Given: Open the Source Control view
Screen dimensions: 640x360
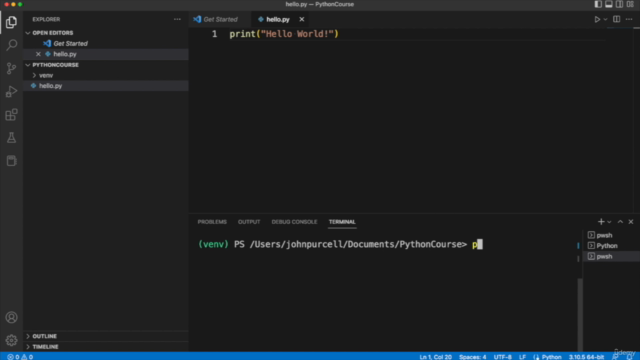Looking at the screenshot, I should click(11, 68).
